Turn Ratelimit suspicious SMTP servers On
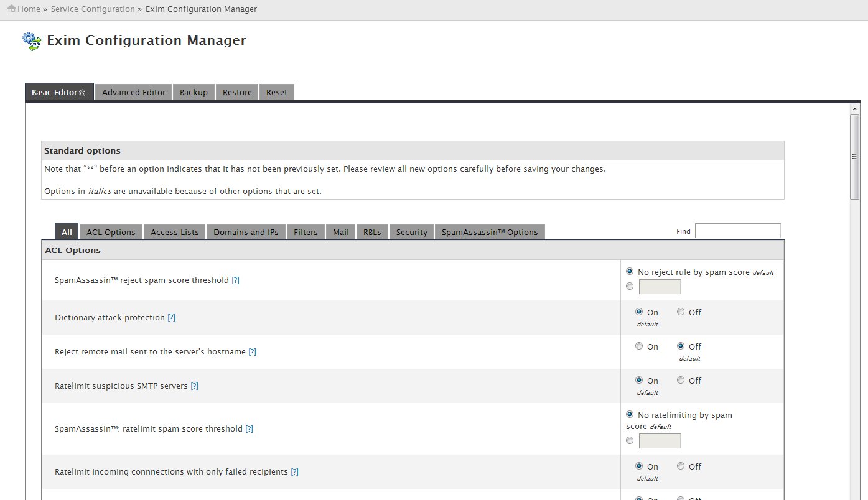Viewport: 868px width, 500px height. (x=639, y=381)
